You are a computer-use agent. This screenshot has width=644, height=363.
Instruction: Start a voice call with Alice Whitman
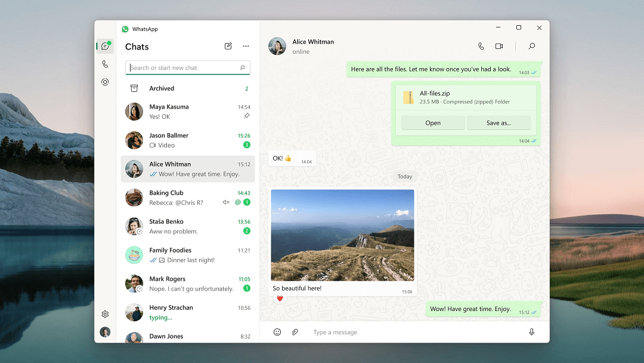coord(481,47)
